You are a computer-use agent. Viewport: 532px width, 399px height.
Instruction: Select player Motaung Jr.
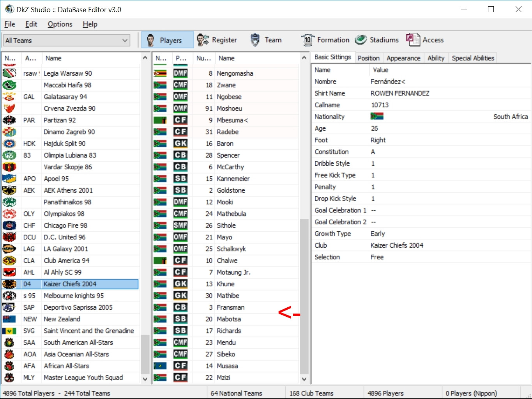pos(226,272)
